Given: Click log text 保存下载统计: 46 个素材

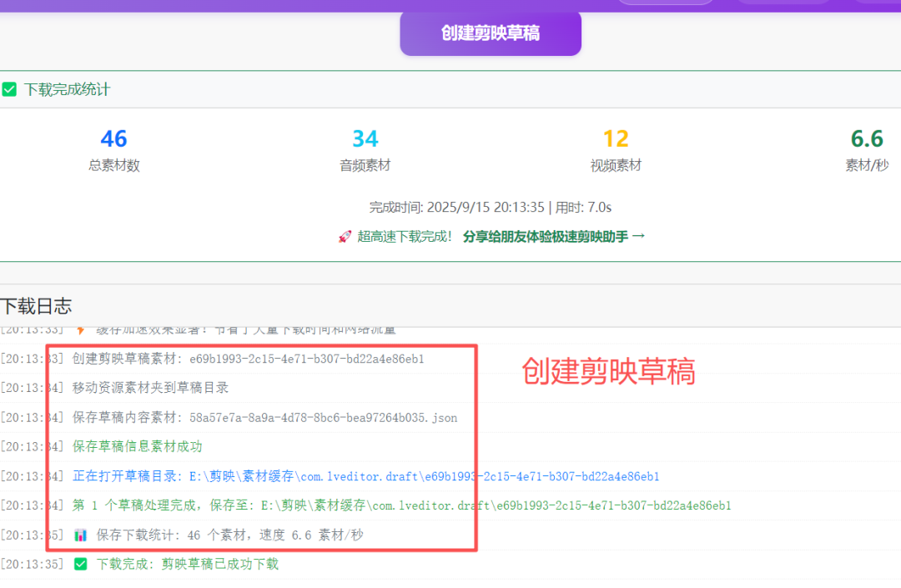Looking at the screenshot, I should point(230,535).
